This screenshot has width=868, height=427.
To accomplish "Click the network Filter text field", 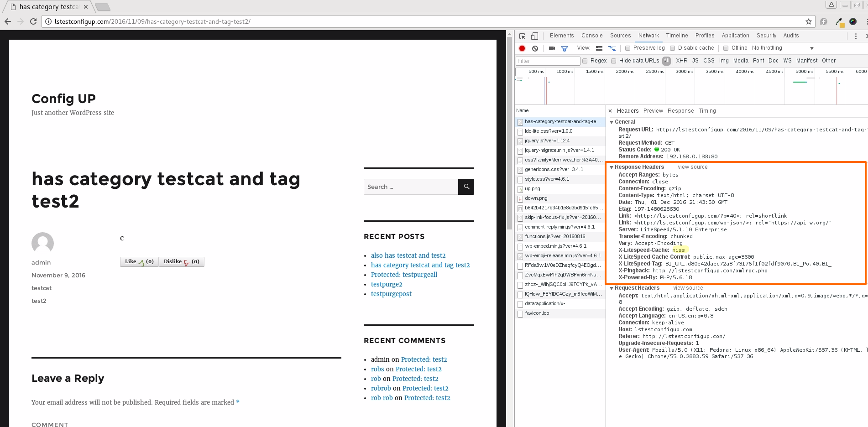I will tap(548, 61).
